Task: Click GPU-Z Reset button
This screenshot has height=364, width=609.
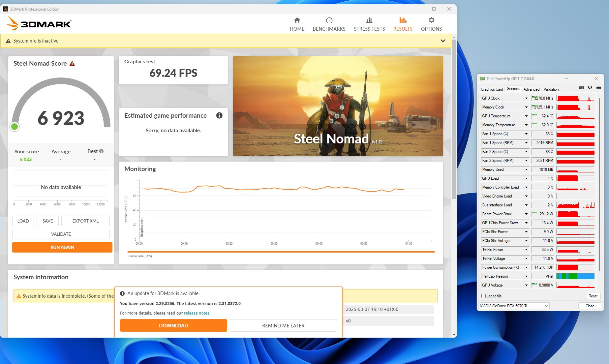Action: tap(593, 296)
